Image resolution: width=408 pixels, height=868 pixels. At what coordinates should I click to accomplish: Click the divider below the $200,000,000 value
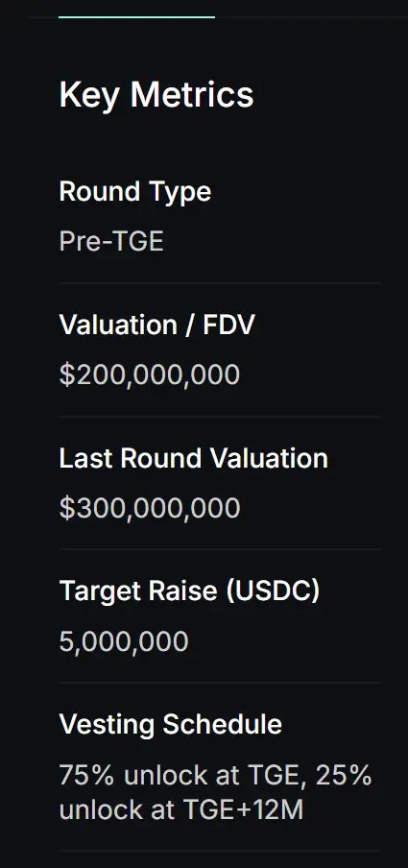point(220,417)
